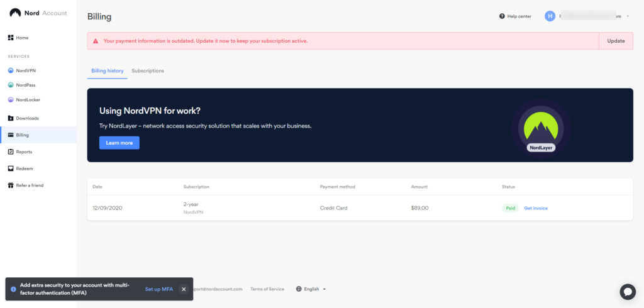Expand the account menu arrow
Image resolution: width=644 pixels, height=308 pixels.
[x=628, y=16]
